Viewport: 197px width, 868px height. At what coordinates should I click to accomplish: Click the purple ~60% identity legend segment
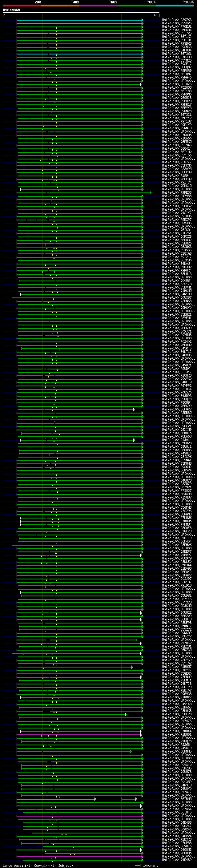98,6
